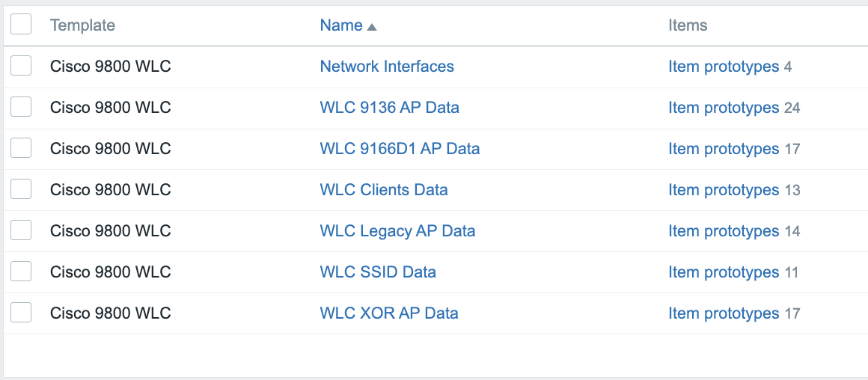Check the Network Interfaces row checkbox
Screen dimensions: 868x380
[x=21, y=66]
